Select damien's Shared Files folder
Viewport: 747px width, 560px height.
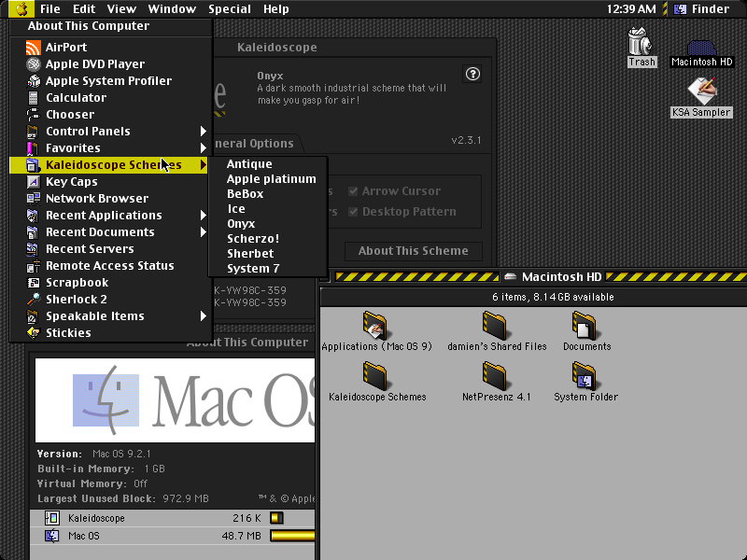click(495, 326)
